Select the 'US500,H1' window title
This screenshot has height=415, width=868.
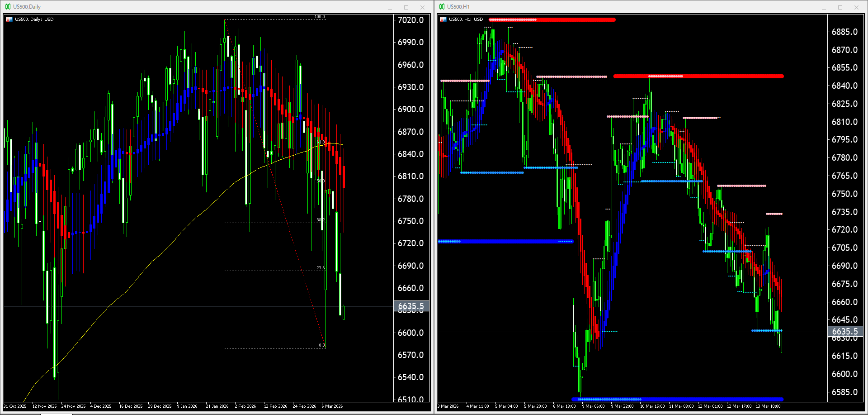point(458,7)
